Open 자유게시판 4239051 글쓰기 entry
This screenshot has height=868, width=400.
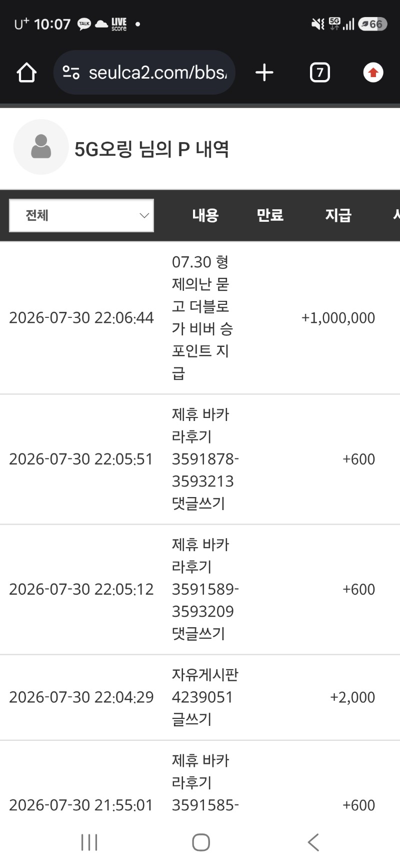click(x=205, y=697)
